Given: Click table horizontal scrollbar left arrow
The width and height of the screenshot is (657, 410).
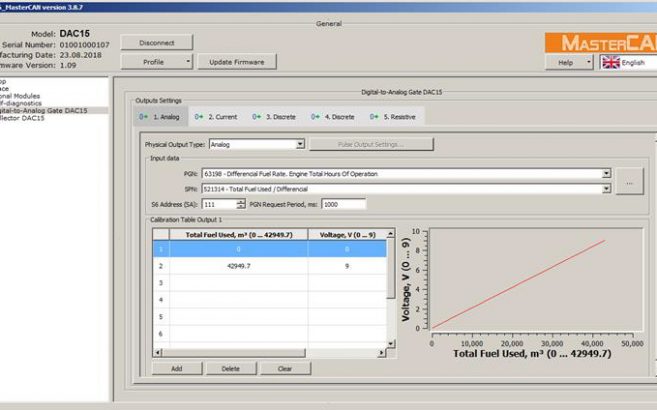Looking at the screenshot, I should (x=158, y=353).
